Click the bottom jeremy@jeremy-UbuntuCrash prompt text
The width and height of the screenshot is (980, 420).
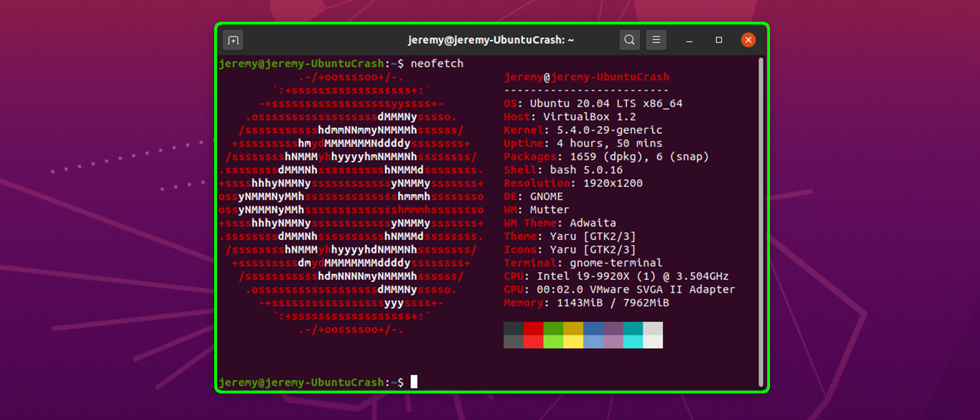(302, 382)
